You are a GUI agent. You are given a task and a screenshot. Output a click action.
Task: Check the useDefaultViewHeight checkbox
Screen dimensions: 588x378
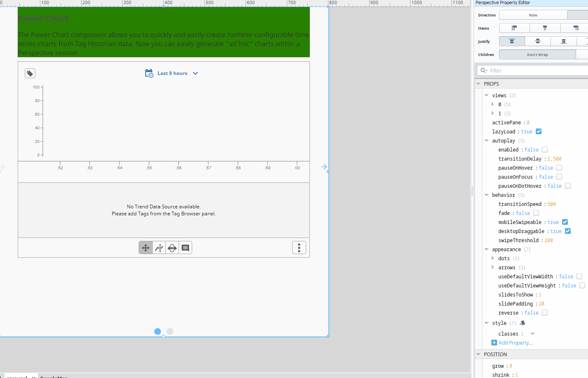(582, 285)
